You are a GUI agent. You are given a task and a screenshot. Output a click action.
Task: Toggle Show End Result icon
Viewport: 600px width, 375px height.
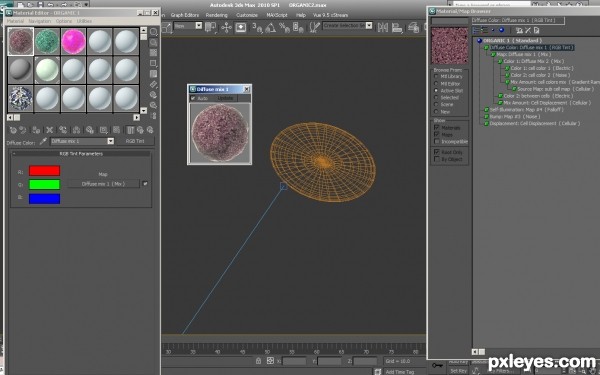pyautogui.click(x=130, y=130)
